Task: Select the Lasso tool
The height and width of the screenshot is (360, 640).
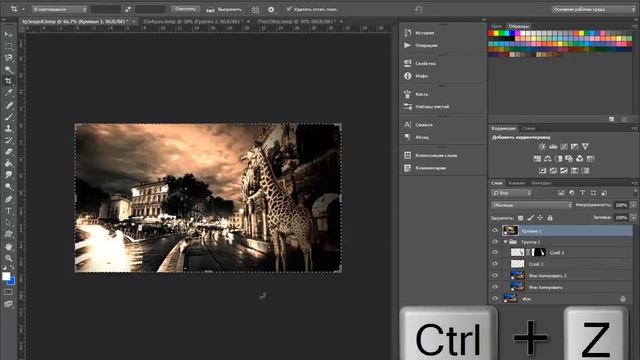Action: [x=9, y=58]
